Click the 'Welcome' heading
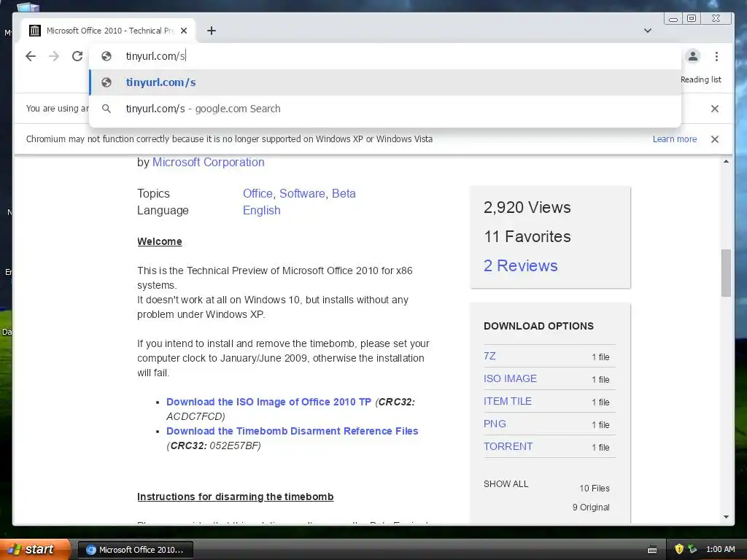Viewport: 747px width, 560px height. click(x=160, y=241)
